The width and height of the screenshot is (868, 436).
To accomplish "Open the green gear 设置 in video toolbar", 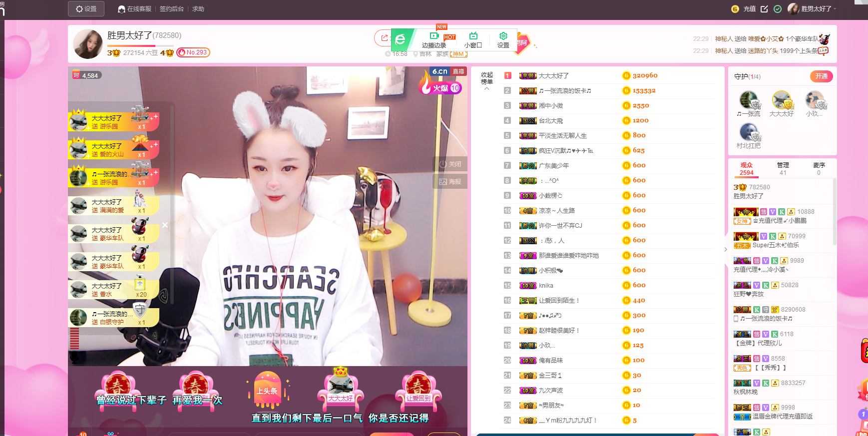I will tap(503, 40).
